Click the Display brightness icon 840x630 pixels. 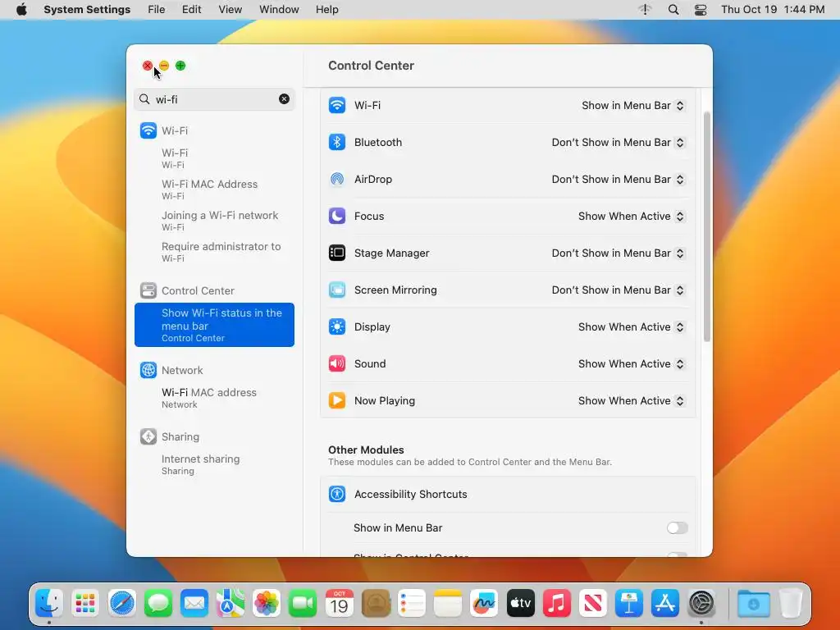point(337,326)
